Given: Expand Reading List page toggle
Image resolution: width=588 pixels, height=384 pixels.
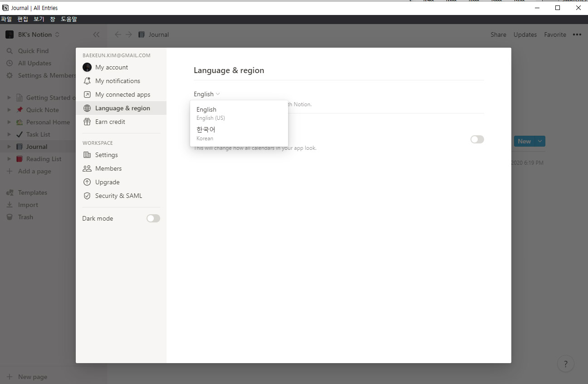Looking at the screenshot, I should 9,159.
